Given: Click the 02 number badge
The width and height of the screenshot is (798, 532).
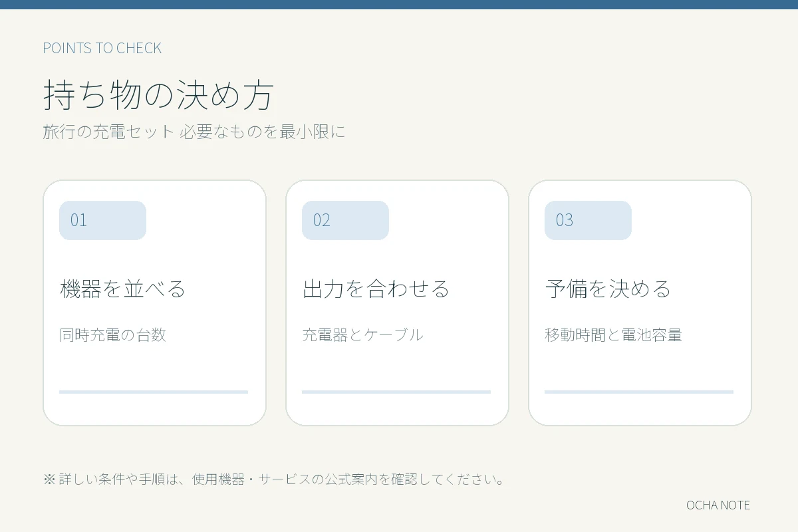Looking at the screenshot, I should click(345, 220).
